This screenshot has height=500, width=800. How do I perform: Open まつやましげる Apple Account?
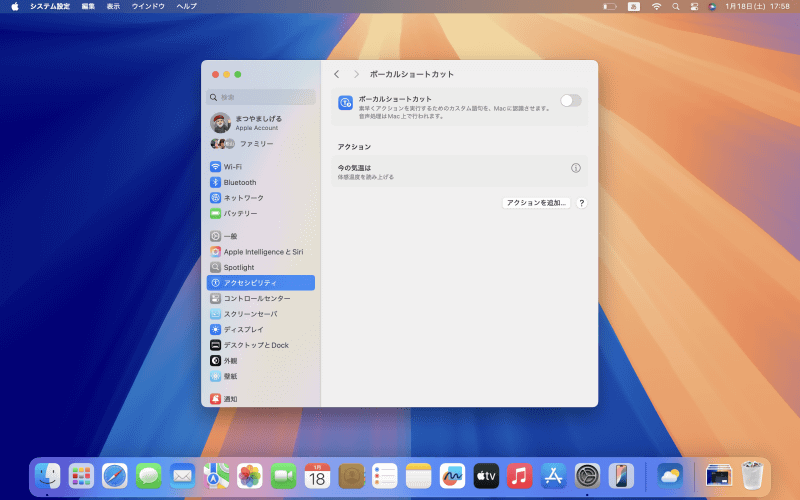point(261,123)
